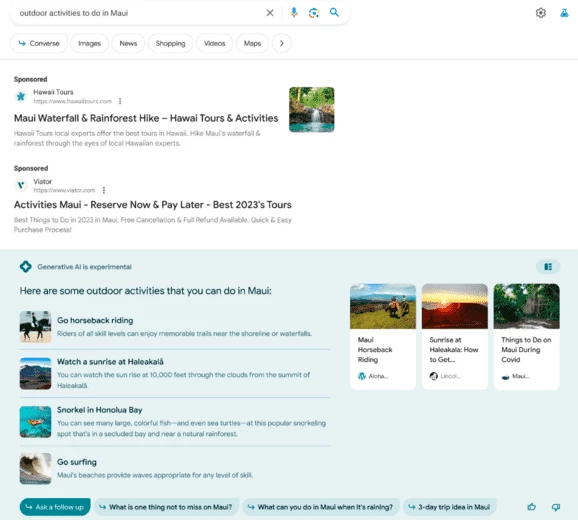Click the Viator advertiser name
578x520 pixels.
coord(43,181)
